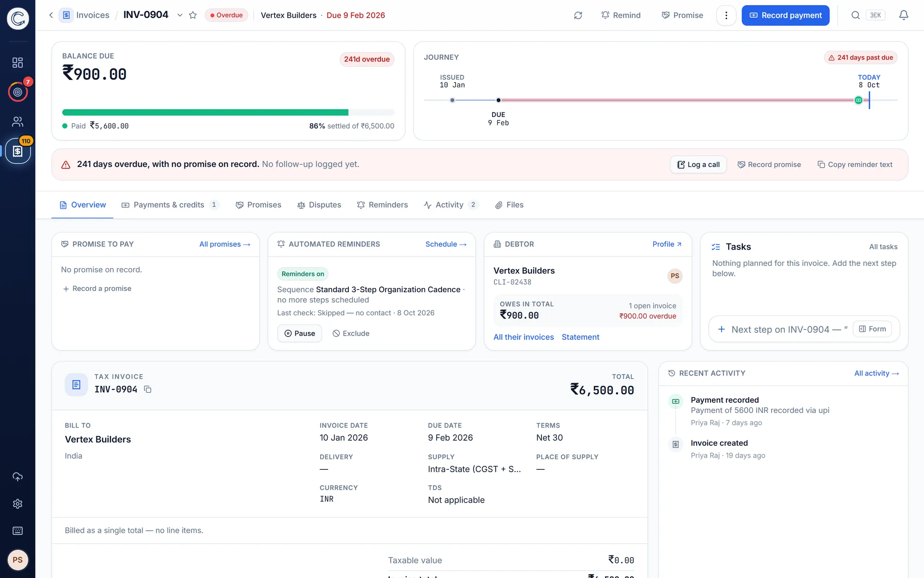Screen dimensions: 924x578
Task: Open the Promises tab
Action: coord(258,205)
